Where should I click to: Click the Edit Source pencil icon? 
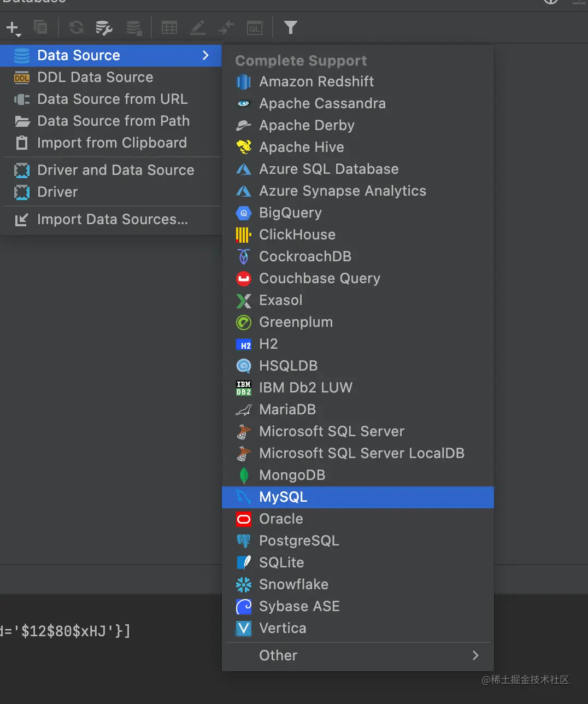click(198, 27)
